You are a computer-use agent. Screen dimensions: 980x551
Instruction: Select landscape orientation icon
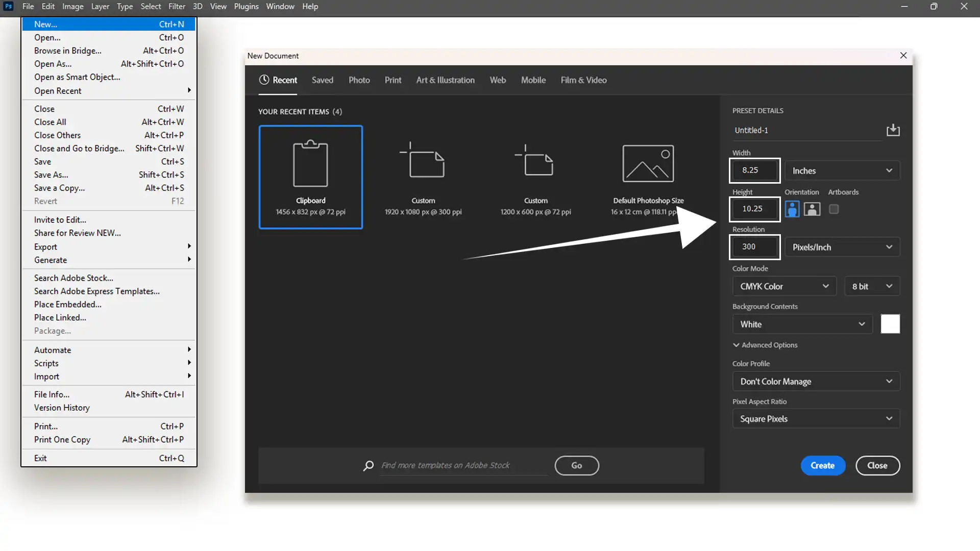[812, 209]
